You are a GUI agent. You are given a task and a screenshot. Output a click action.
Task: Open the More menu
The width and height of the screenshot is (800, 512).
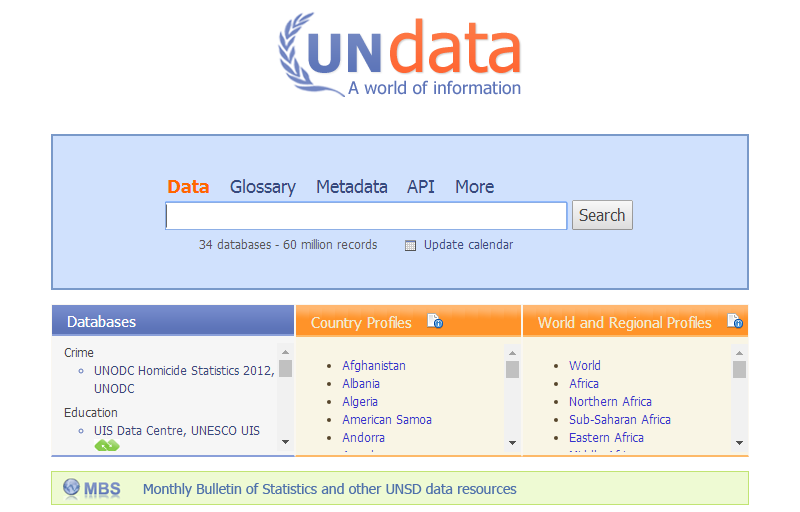[x=474, y=187]
